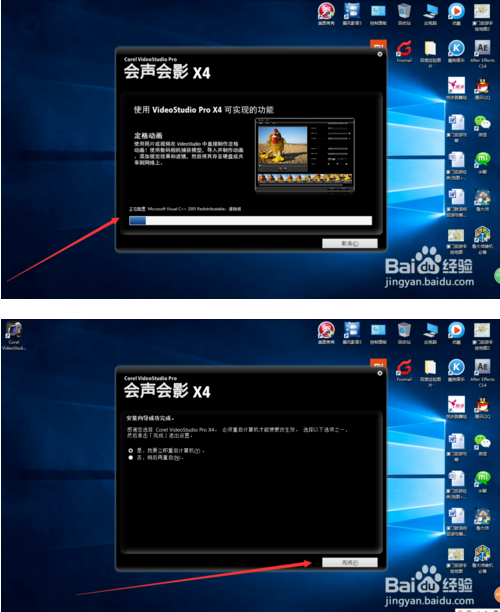
Task: Open the green MiTalk icon beside the progress dialog
Action: (x=482, y=163)
